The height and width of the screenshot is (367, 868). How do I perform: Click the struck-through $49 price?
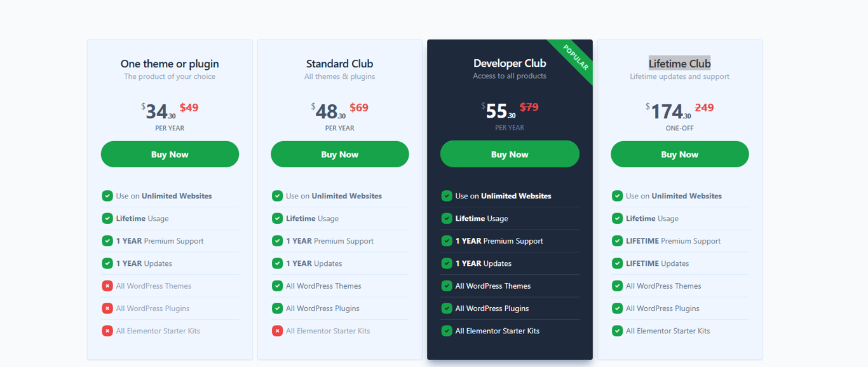point(189,107)
